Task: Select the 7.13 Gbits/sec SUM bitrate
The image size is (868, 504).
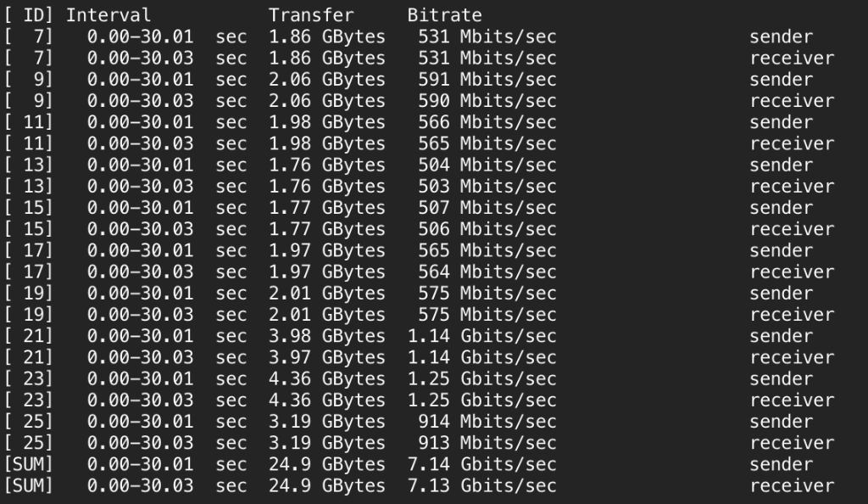Action: coord(482,485)
